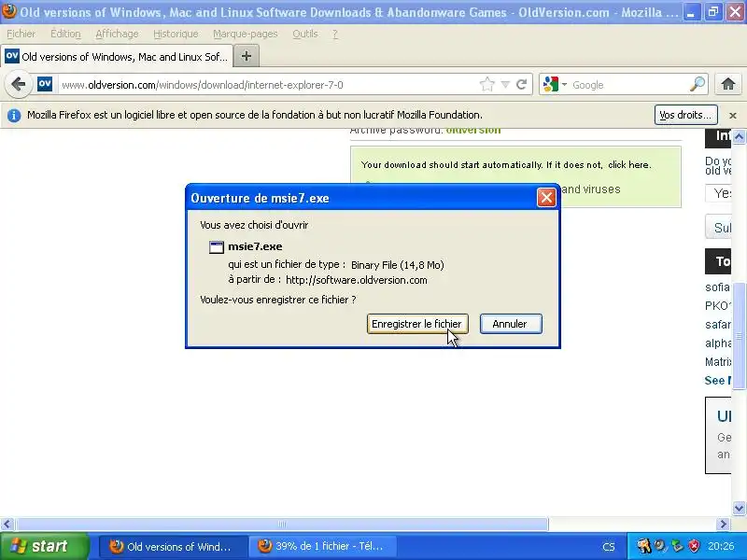Screen dimensions: 747x560
Task: Open a new tab with plus button
Action: click(247, 56)
